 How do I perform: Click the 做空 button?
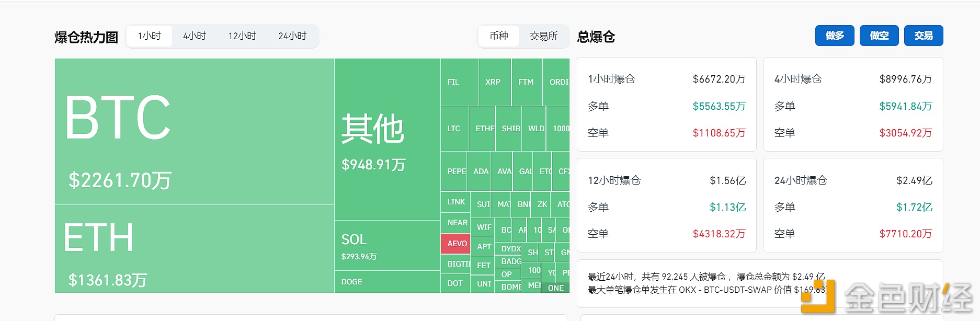(x=879, y=36)
